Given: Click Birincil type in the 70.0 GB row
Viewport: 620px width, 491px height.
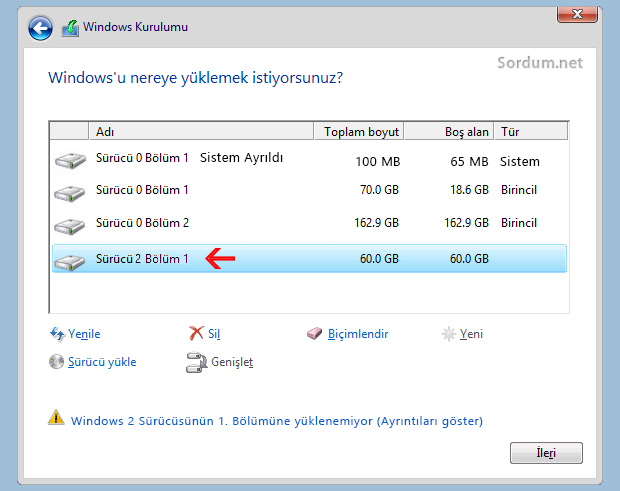Looking at the screenshot, I should click(519, 190).
